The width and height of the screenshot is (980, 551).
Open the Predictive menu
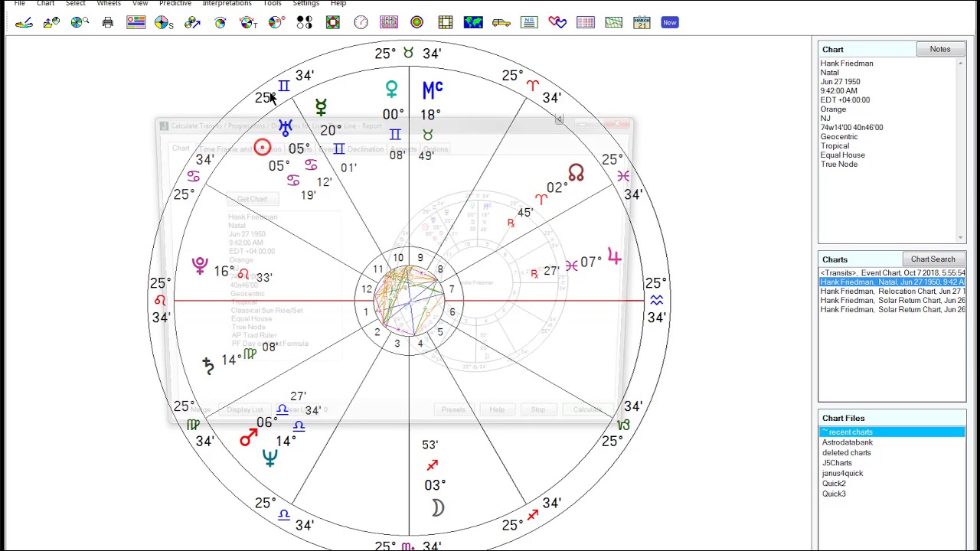175,3
